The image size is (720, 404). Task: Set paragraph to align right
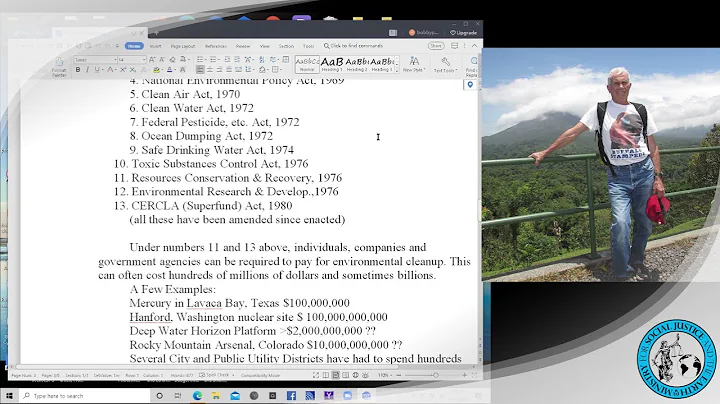click(219, 70)
